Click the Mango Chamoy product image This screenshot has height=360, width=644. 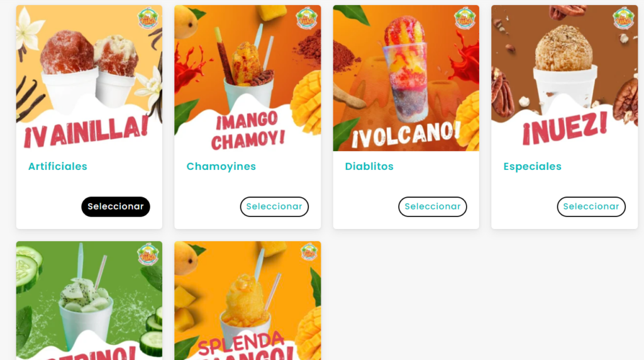[x=248, y=78]
